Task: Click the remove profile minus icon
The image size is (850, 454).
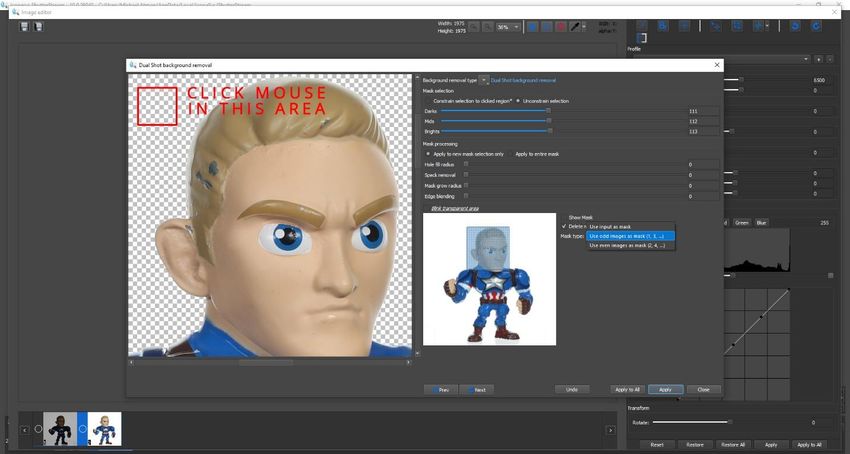Action: [x=830, y=59]
